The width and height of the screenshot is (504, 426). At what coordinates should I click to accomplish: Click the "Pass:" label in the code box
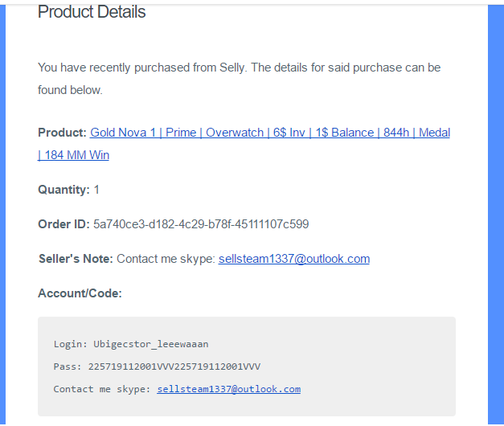(68, 367)
